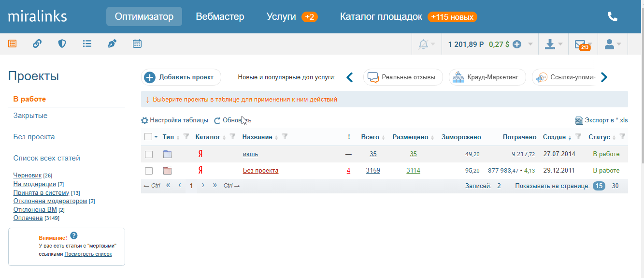Click Добавить проект button
The height and width of the screenshot is (278, 644).
(x=181, y=77)
